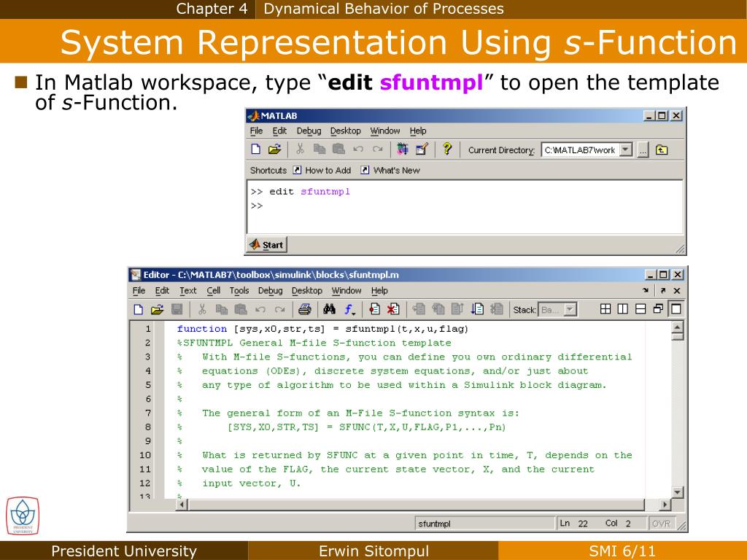747x560 pixels.
Task: Click Clear all breakpoints icon
Action: pos(393,309)
